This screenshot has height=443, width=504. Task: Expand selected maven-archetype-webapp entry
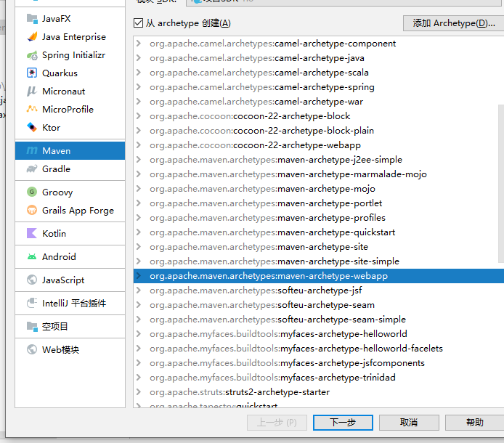coord(139,275)
